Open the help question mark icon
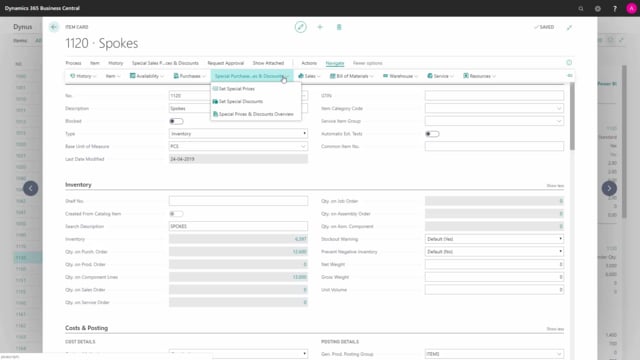 [615, 8]
